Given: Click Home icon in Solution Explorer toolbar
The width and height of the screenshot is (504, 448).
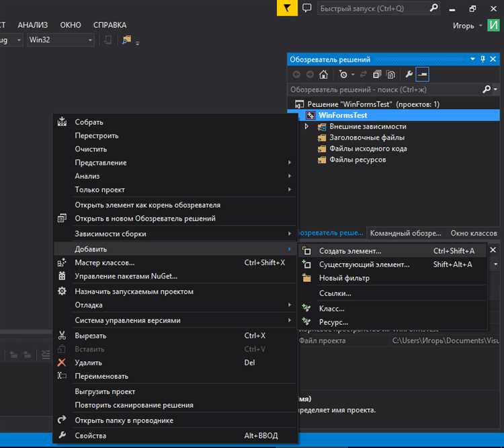Looking at the screenshot, I should pos(323,75).
